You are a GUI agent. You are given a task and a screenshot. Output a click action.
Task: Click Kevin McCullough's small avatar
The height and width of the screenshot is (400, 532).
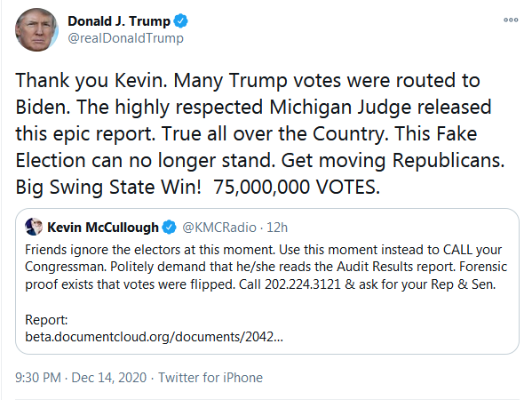tap(34, 227)
